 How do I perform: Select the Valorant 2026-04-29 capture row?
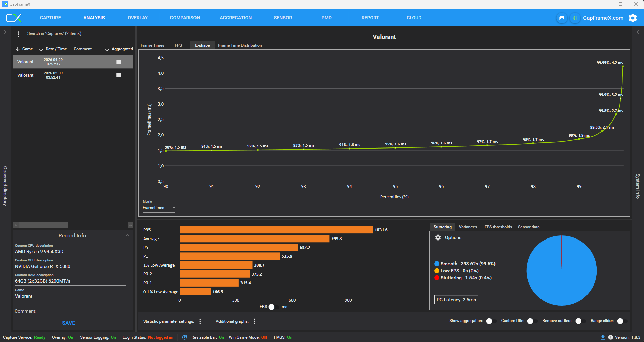(x=73, y=62)
